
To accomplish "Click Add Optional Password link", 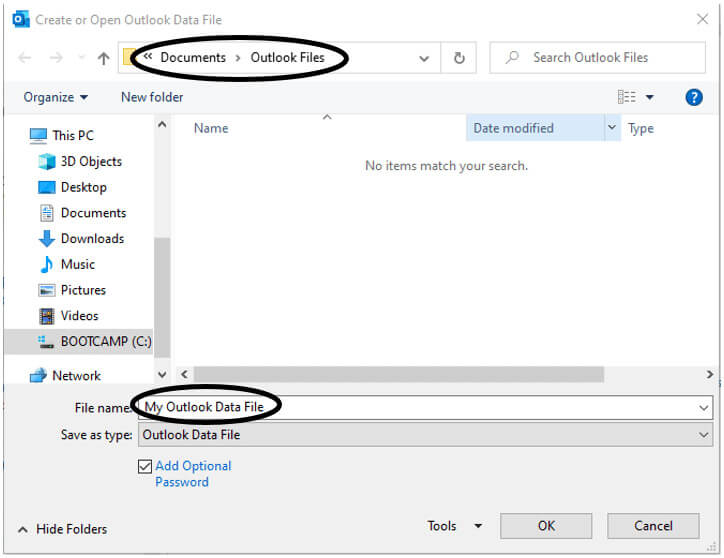I will [193, 474].
